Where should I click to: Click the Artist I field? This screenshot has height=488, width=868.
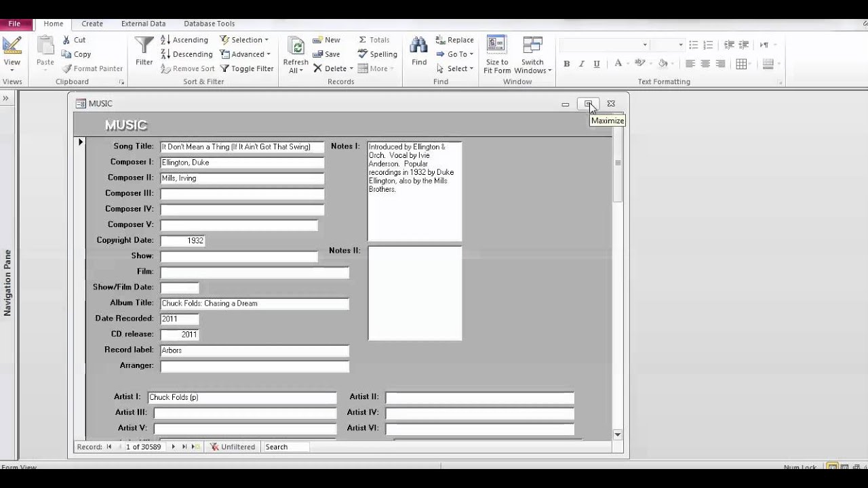pos(242,397)
